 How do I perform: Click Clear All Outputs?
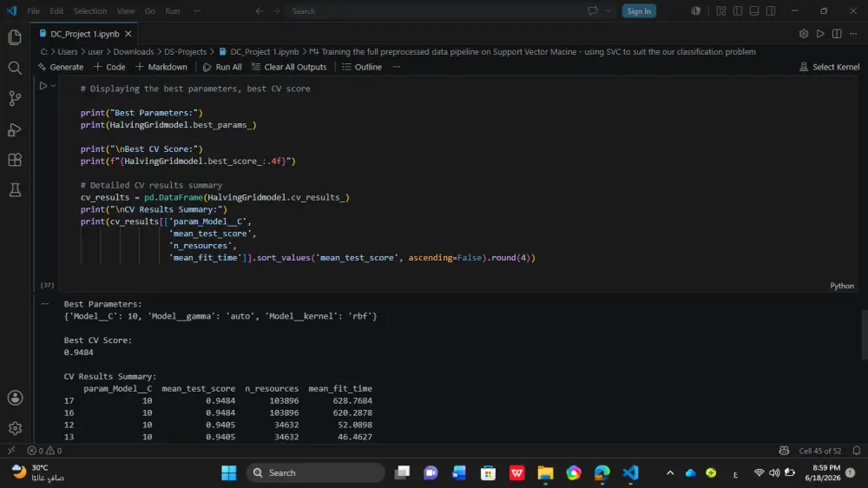point(289,67)
